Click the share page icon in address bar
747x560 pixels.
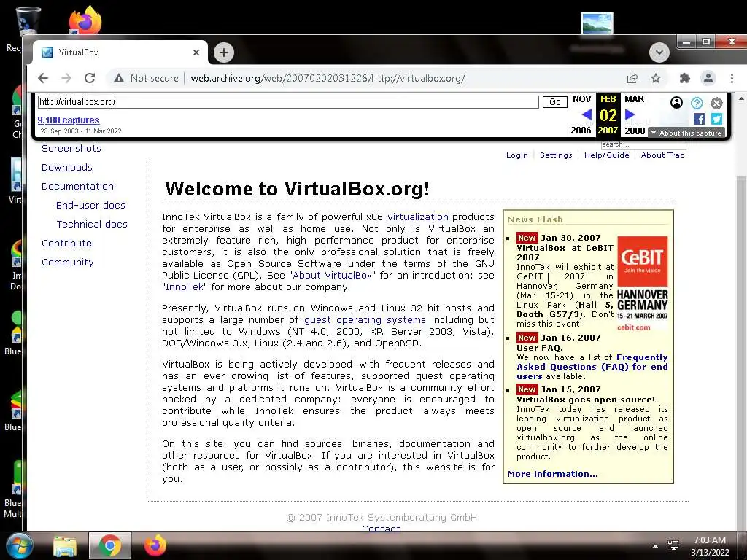(x=632, y=78)
